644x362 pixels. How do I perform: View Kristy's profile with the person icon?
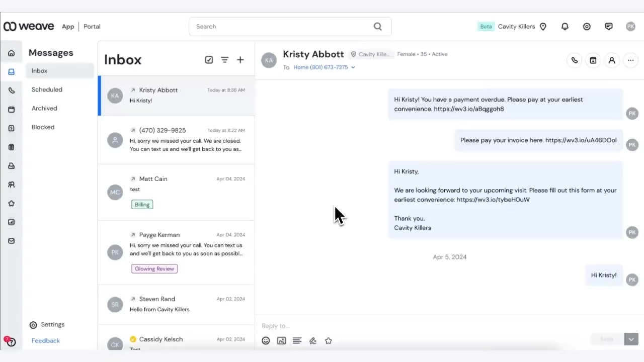coord(612,60)
